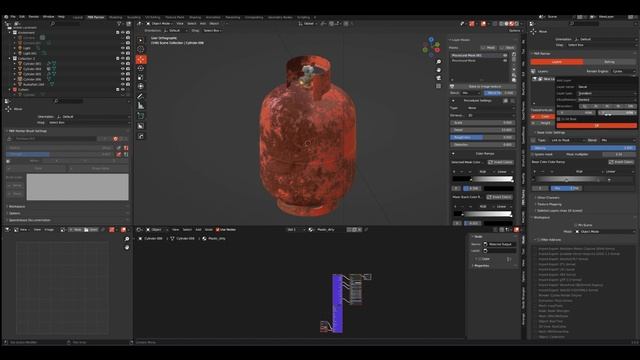640x360 pixels.
Task: Open the Render Engine Cycles dropdown
Action: pos(623,71)
